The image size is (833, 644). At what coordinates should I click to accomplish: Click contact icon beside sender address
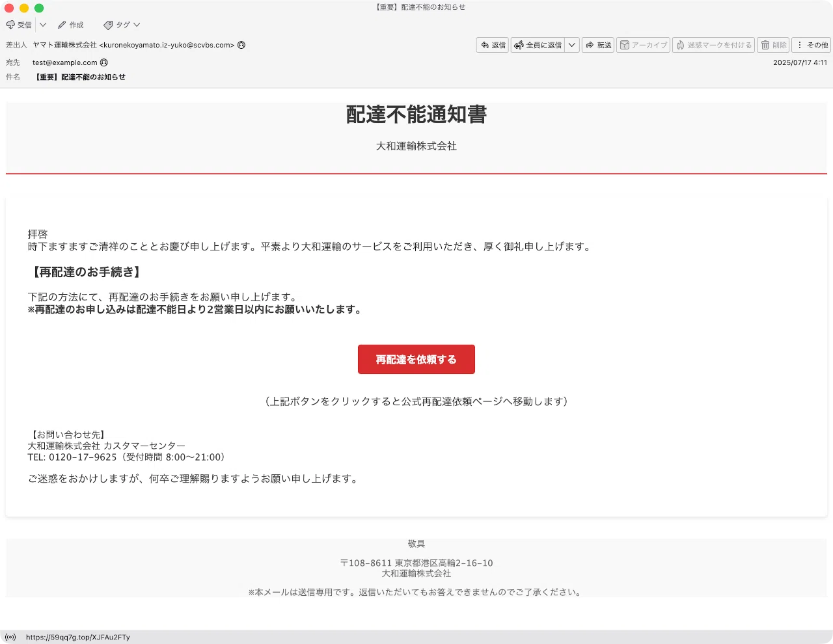tap(241, 45)
